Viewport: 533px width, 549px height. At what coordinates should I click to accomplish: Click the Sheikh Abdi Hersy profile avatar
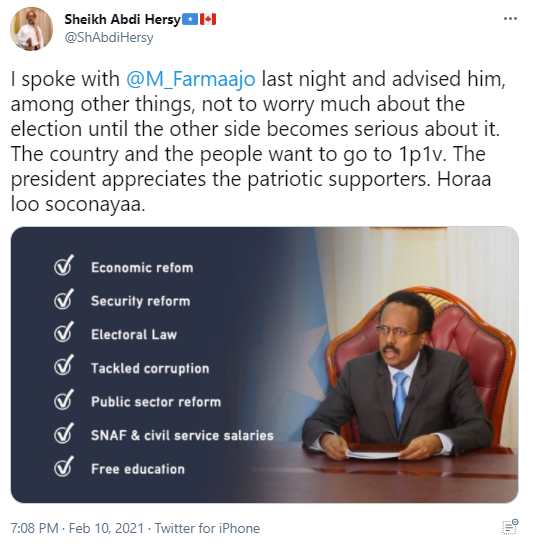point(32,29)
